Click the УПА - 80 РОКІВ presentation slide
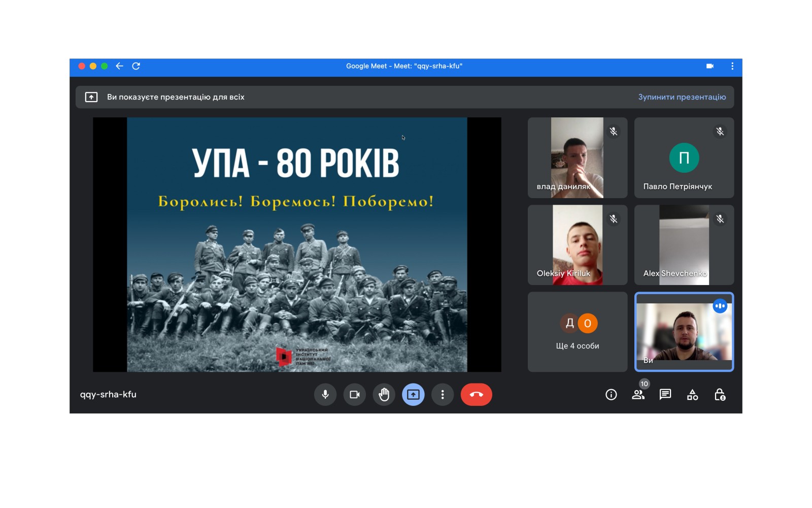The height and width of the screenshot is (508, 812). click(x=297, y=245)
